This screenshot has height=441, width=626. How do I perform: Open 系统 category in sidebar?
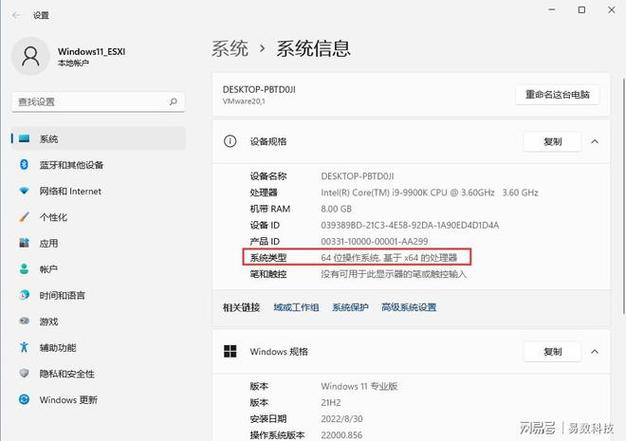(x=99, y=138)
